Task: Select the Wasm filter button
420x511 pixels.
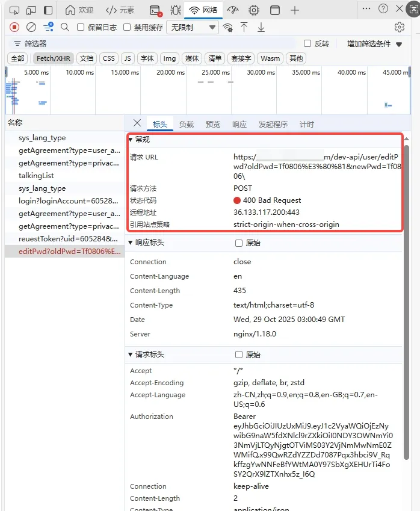Action: click(270, 58)
